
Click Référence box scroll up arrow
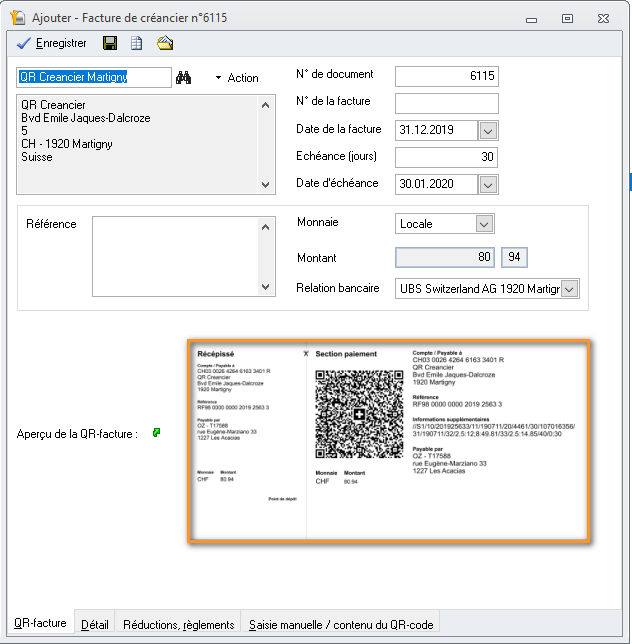(x=265, y=227)
